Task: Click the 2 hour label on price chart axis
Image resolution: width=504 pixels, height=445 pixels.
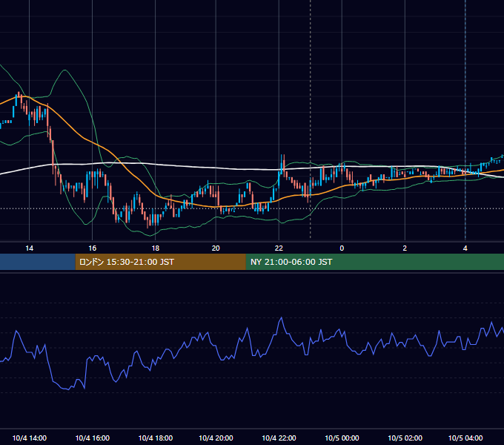Action: (x=405, y=248)
